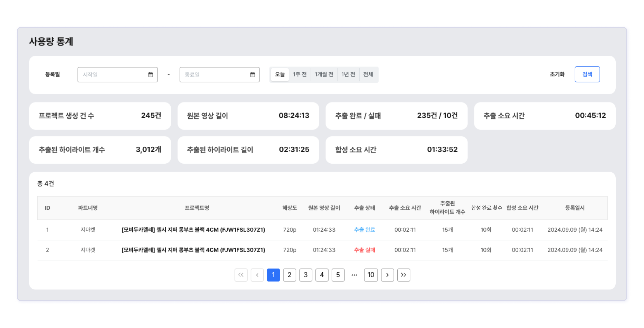The height and width of the screenshot is (328, 644).
Task: Go to page 5 in pagination
Action: (x=338, y=275)
